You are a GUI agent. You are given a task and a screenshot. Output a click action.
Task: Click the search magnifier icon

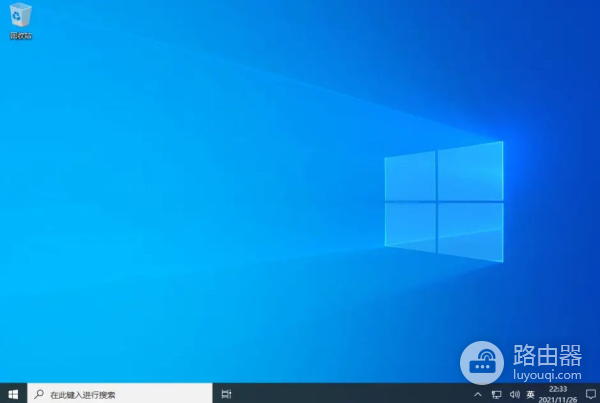(39, 394)
